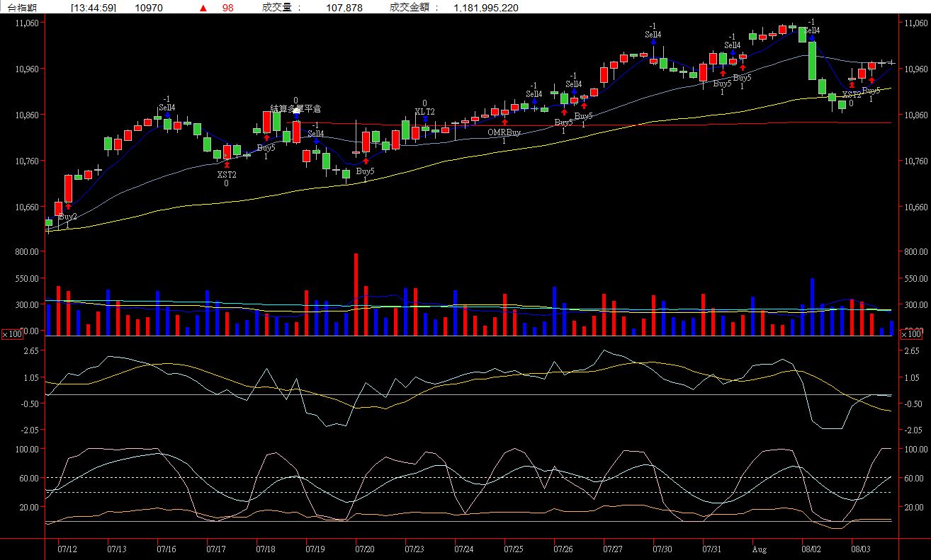Click the OMRBuy signal label
Image resolution: width=931 pixels, height=560 pixels.
coord(504,132)
